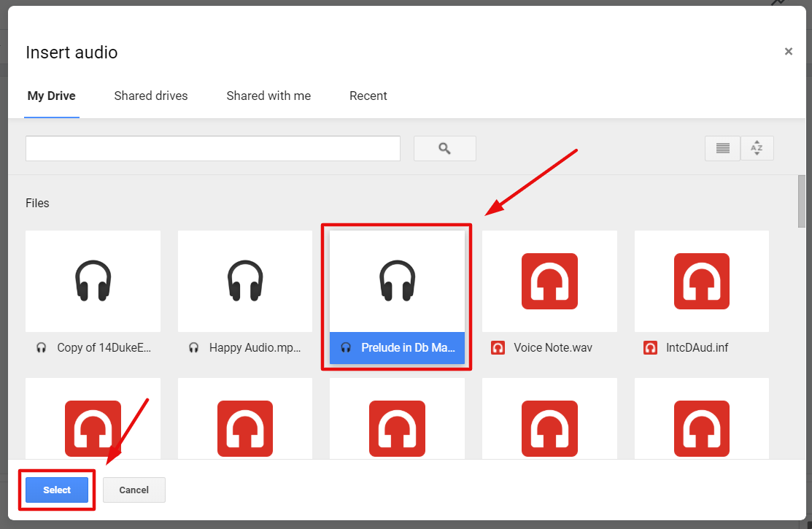Switch to list view layout
Viewport: 812px width, 529px height.
(x=722, y=148)
